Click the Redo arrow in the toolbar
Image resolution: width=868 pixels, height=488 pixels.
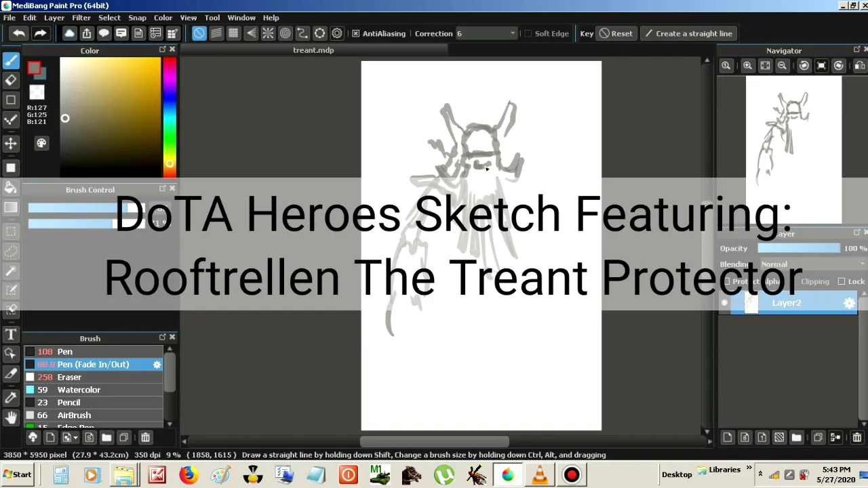(41, 33)
